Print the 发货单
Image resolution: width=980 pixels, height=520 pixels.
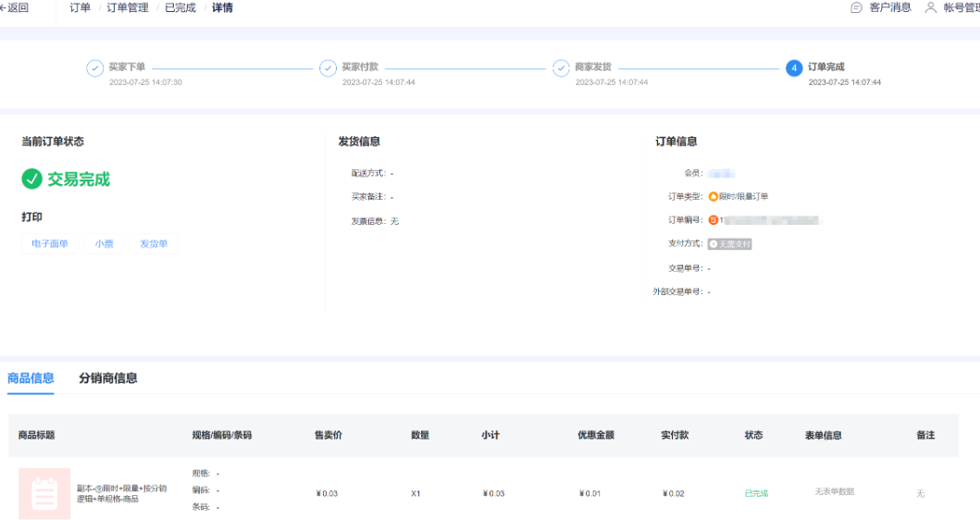click(x=154, y=244)
